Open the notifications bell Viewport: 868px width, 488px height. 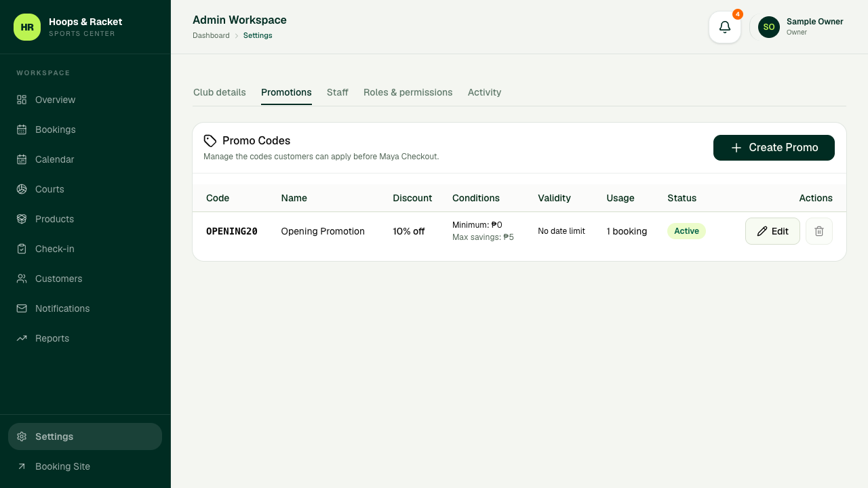pos(725,27)
